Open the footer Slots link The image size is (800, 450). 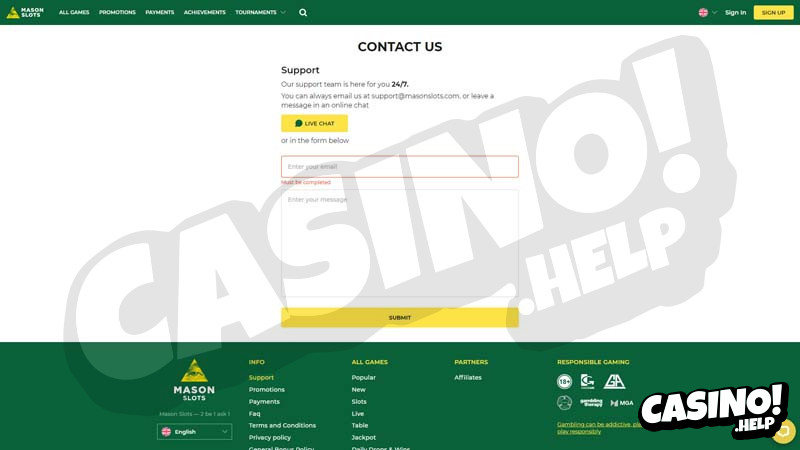coord(359,402)
